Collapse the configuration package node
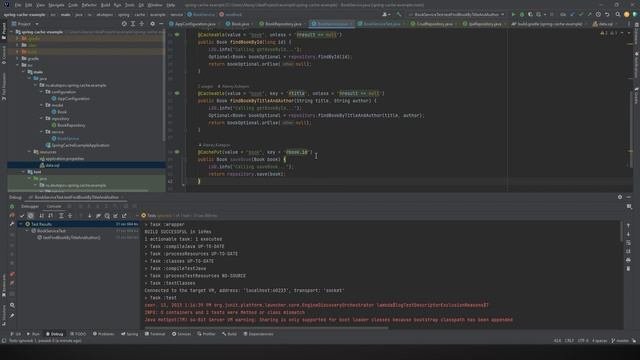 pos(41,92)
